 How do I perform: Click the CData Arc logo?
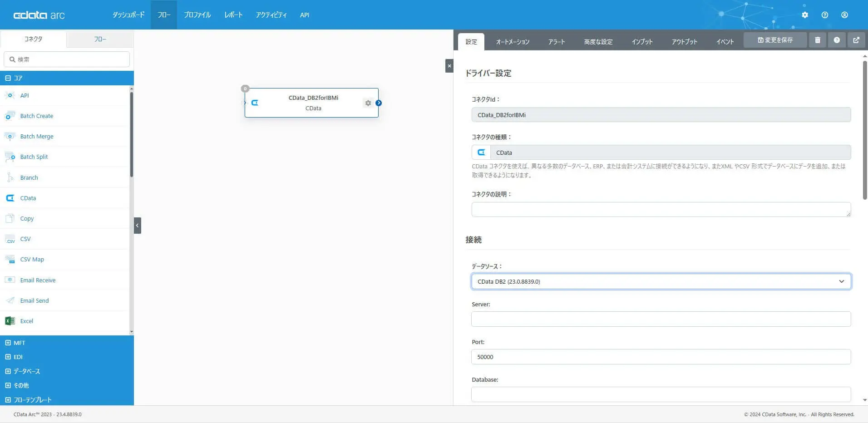[x=39, y=15]
